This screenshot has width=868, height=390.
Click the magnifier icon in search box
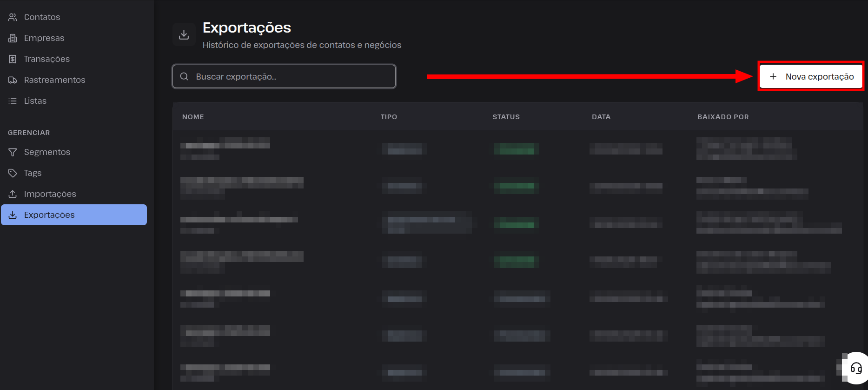(x=184, y=76)
